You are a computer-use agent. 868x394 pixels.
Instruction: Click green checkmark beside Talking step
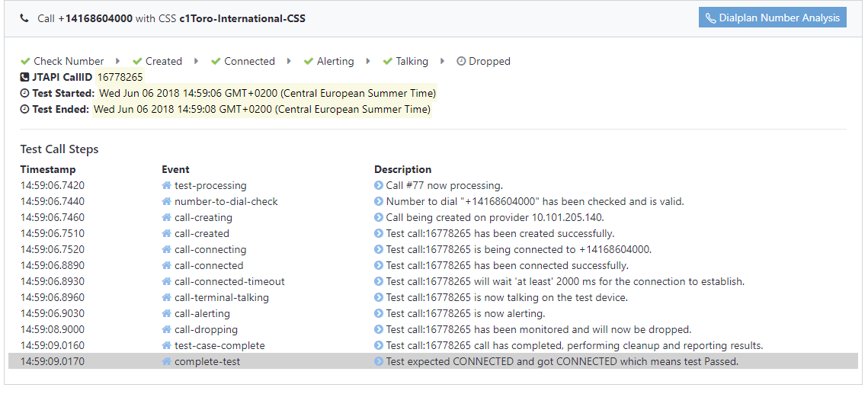(387, 62)
